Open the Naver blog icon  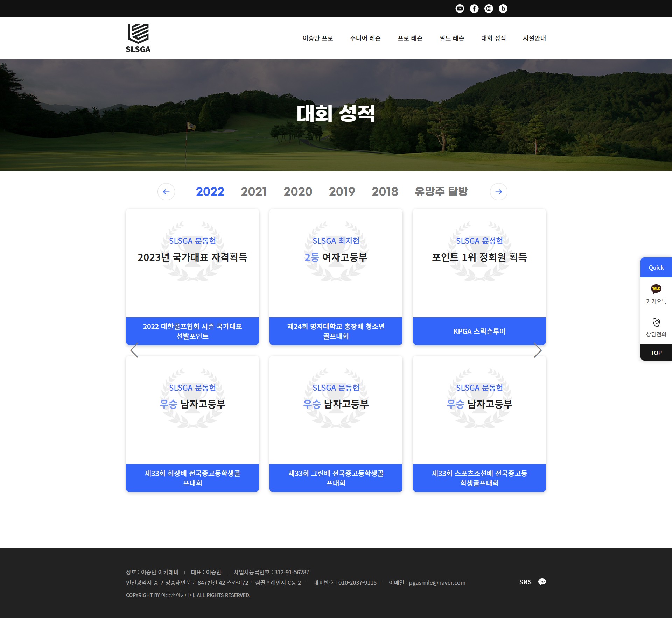click(x=503, y=8)
